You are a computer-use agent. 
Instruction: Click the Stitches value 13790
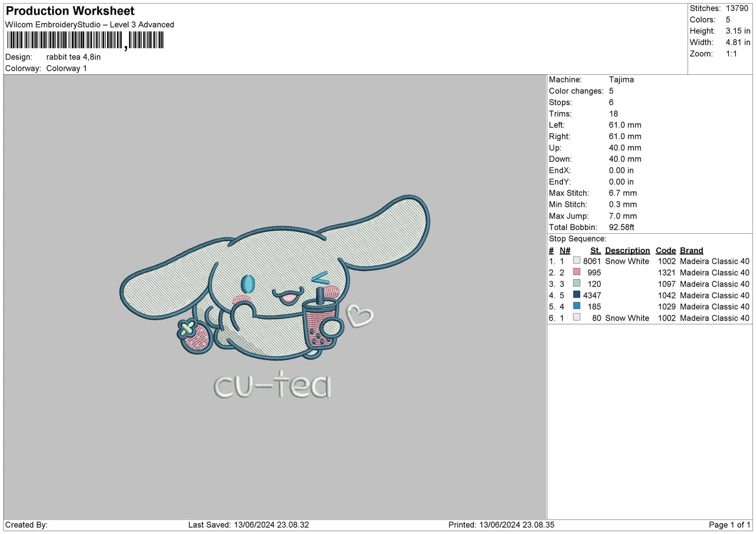(x=737, y=8)
